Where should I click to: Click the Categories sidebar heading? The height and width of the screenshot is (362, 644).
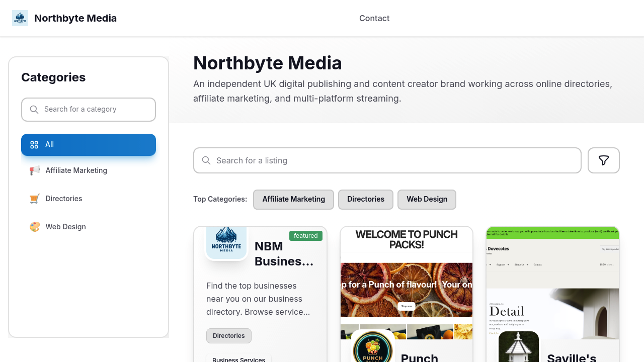tap(53, 77)
